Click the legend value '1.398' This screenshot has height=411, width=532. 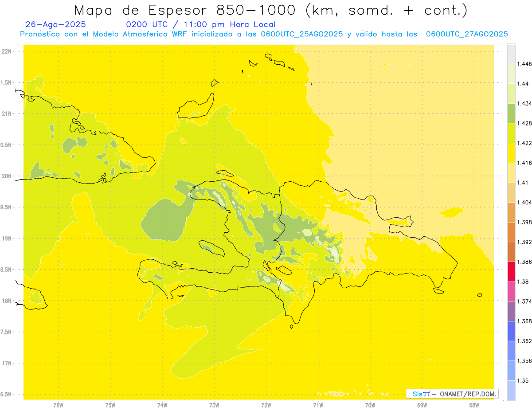click(525, 222)
